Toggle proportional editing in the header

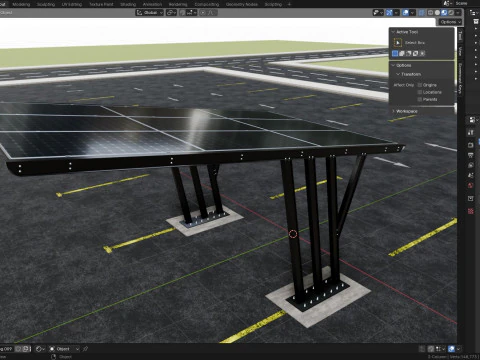pyautogui.click(x=203, y=13)
